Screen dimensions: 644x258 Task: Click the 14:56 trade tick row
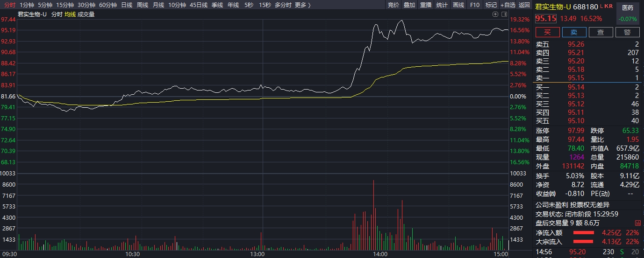pyautogui.click(x=587, y=252)
